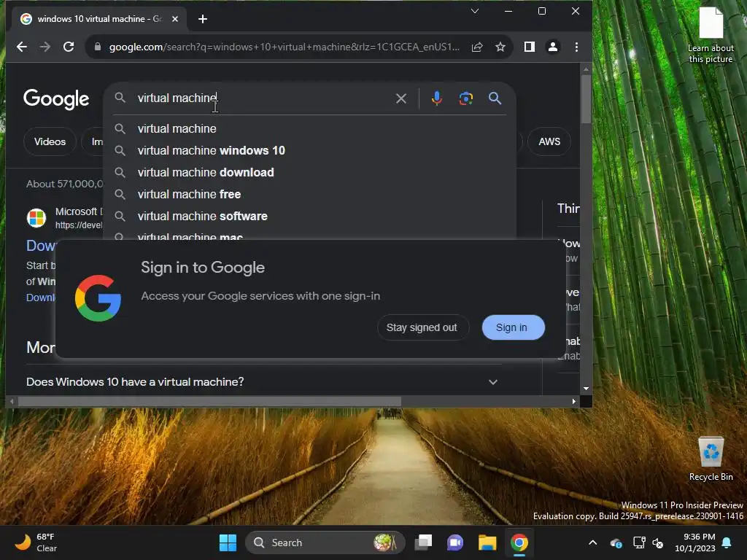Viewport: 747px width, 560px height.
Task: Click the taskbar Search box
Action: click(x=325, y=542)
